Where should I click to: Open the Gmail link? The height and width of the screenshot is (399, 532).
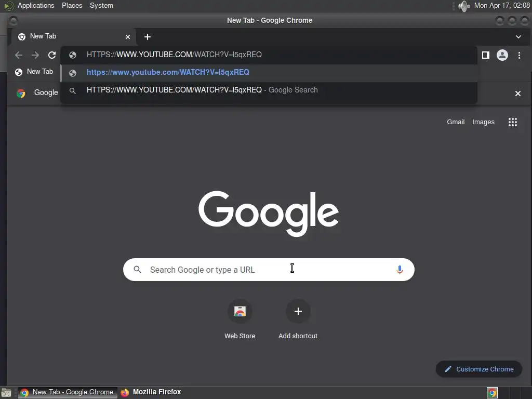tap(455, 122)
